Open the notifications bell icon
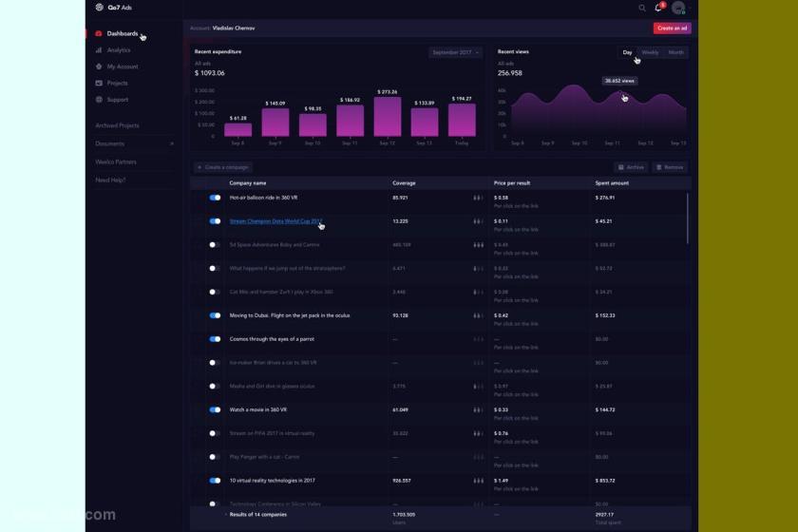Image resolution: width=798 pixels, height=532 pixels. (658, 8)
